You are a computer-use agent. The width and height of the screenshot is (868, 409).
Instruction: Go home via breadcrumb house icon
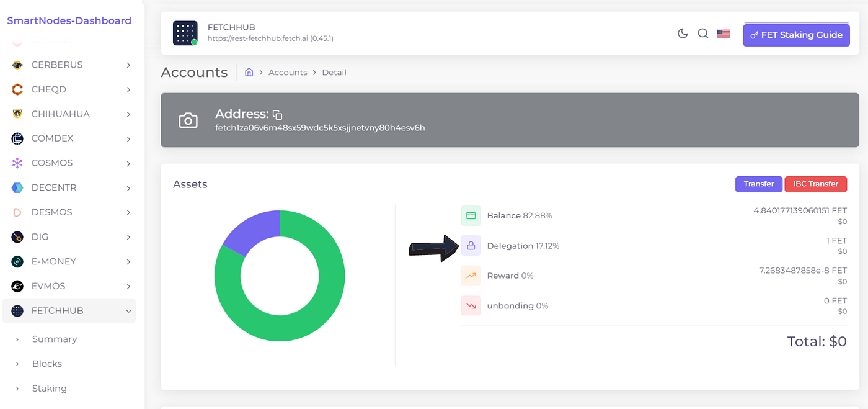[249, 72]
